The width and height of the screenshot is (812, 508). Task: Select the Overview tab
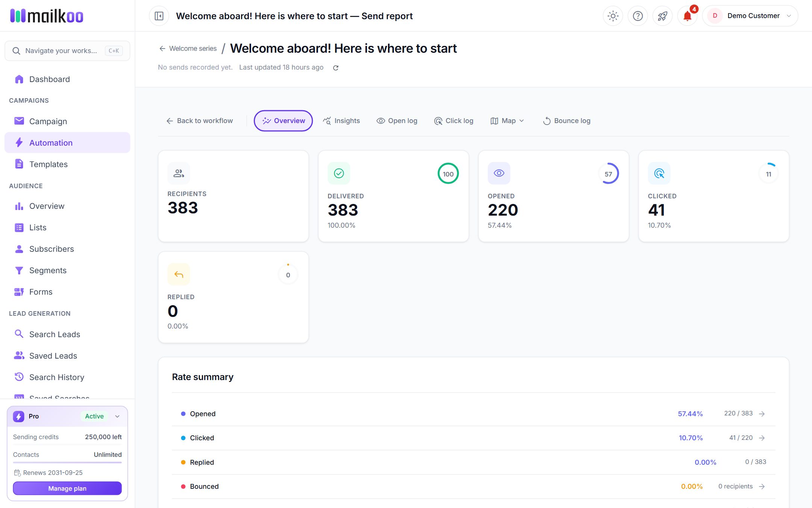click(x=283, y=121)
